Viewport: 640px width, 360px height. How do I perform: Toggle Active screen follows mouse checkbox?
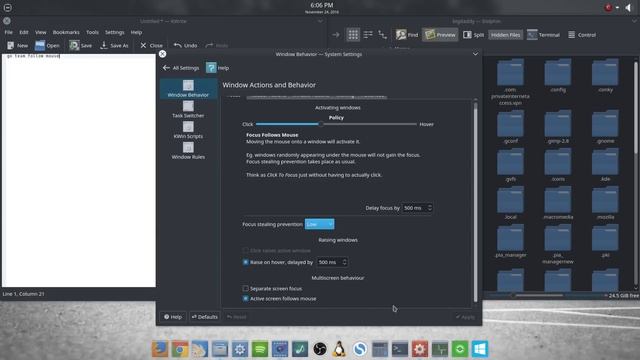(246, 298)
